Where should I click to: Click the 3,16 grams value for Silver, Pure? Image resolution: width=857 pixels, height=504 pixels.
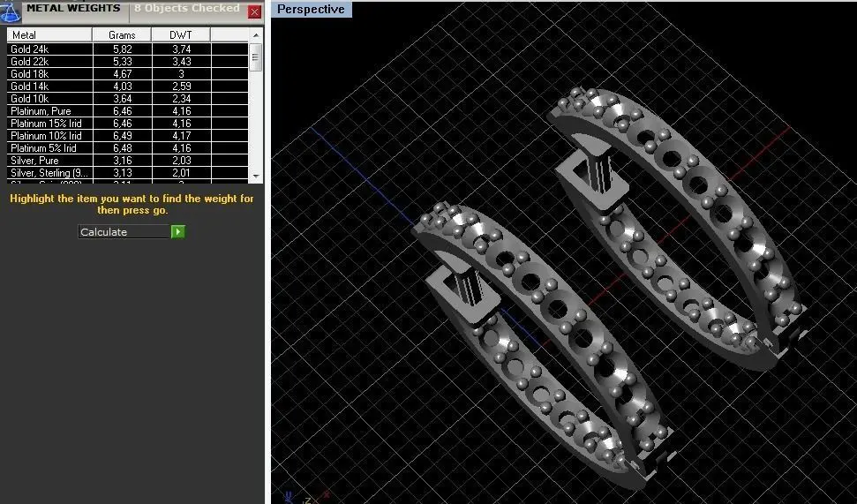pos(123,161)
